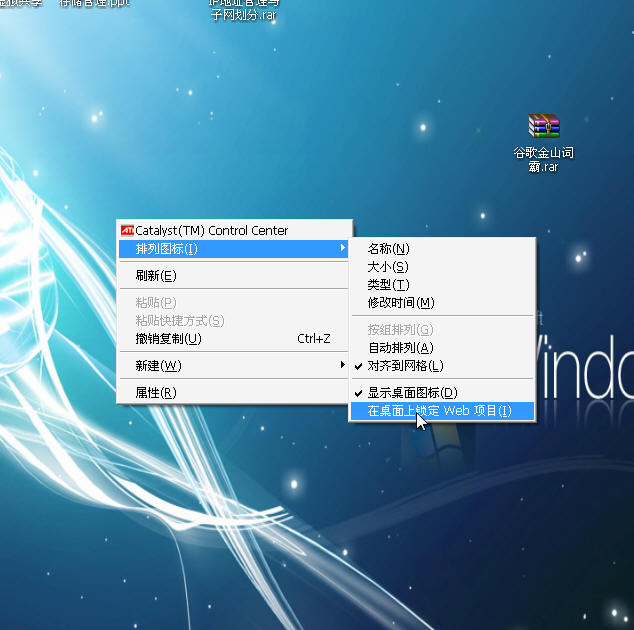The image size is (634, 630).
Task: Select 撤销复制(U) to undo copy
Action: pos(168,339)
